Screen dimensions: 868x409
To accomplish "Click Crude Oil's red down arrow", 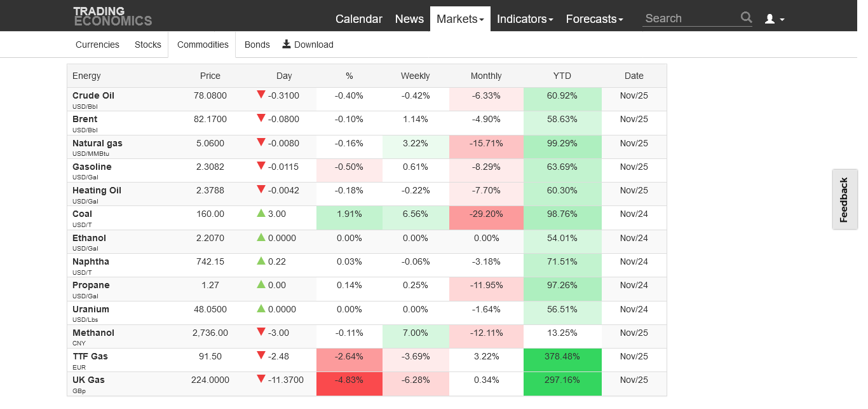I will (x=261, y=95).
